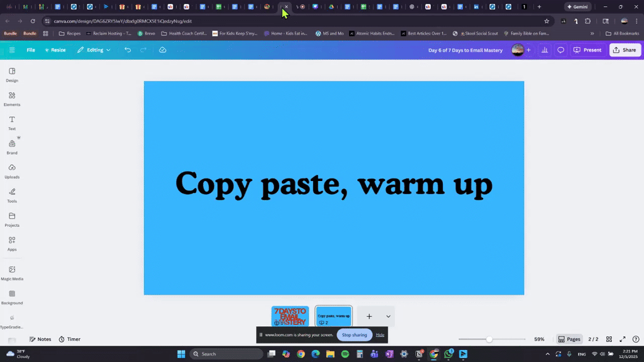Viewport: 644px width, 362px height.
Task: Toggle the Notes panel
Action: pyautogui.click(x=40, y=339)
